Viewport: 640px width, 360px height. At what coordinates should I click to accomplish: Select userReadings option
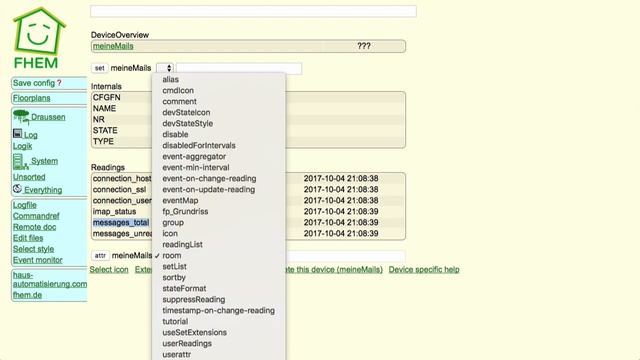pos(187,344)
